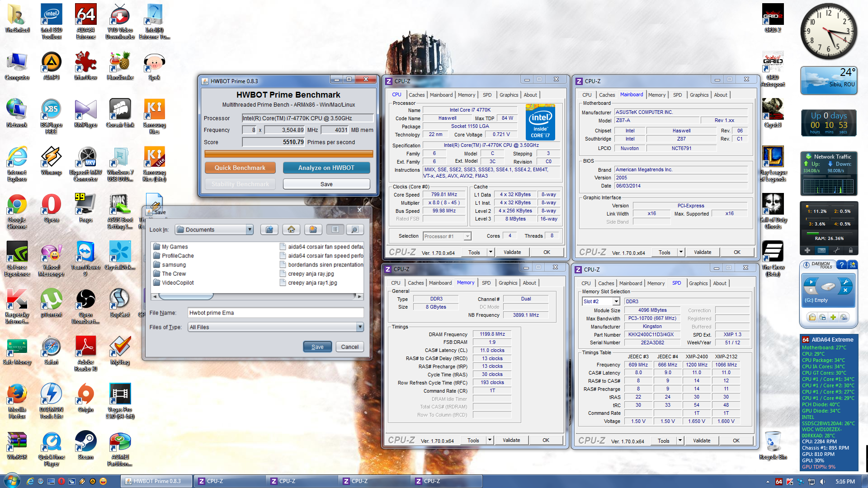Open Graphics tab in Mainboard CPU-Z window
868x488 pixels.
point(699,95)
